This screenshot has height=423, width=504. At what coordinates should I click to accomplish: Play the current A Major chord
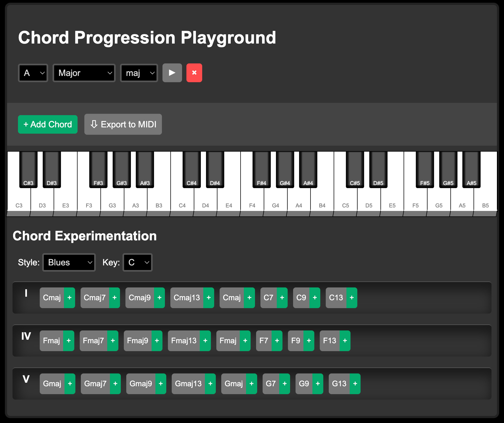(172, 73)
